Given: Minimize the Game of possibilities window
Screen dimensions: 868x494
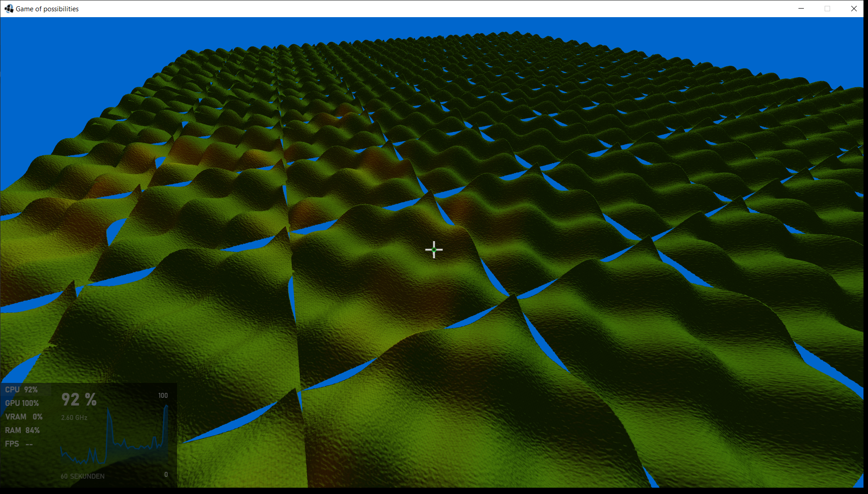Looking at the screenshot, I should point(801,9).
